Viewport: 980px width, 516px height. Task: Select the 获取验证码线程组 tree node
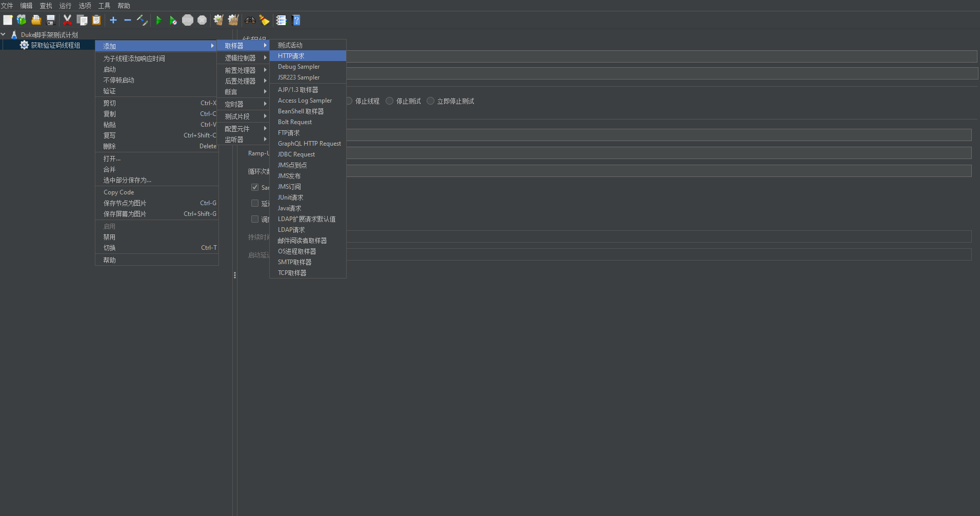click(55, 45)
